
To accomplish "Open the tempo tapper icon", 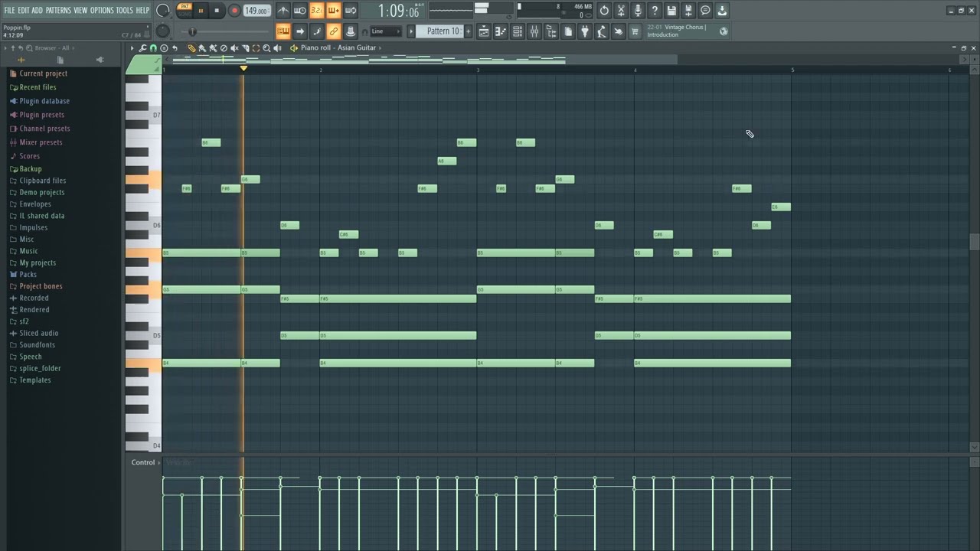I will click(x=601, y=31).
